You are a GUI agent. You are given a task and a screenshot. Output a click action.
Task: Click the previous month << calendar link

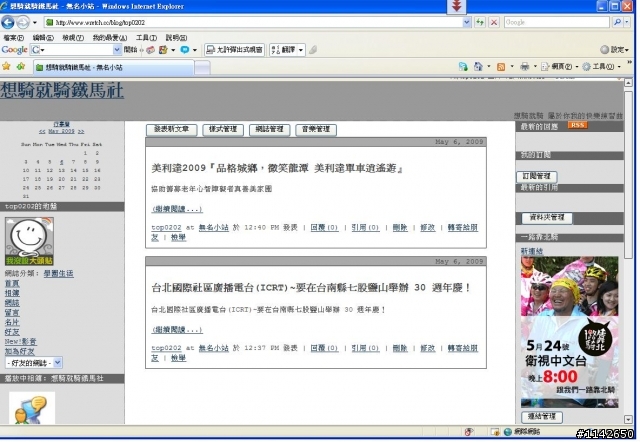[x=42, y=131]
